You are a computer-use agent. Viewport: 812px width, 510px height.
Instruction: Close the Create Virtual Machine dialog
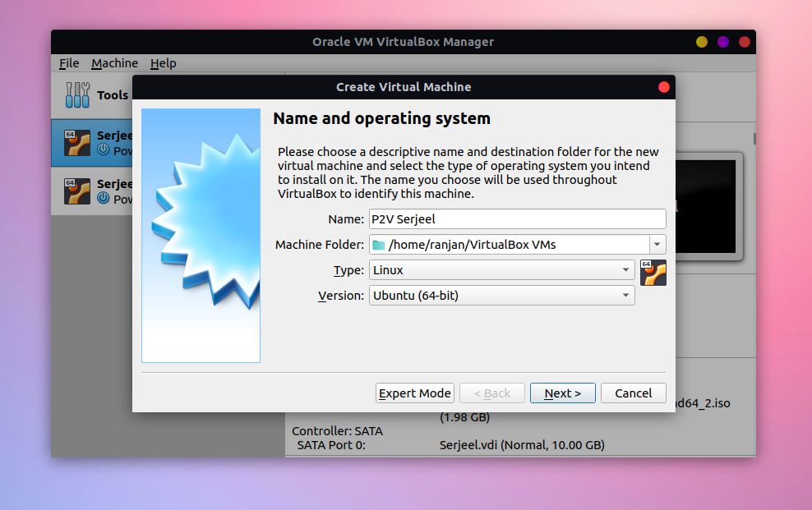point(664,87)
